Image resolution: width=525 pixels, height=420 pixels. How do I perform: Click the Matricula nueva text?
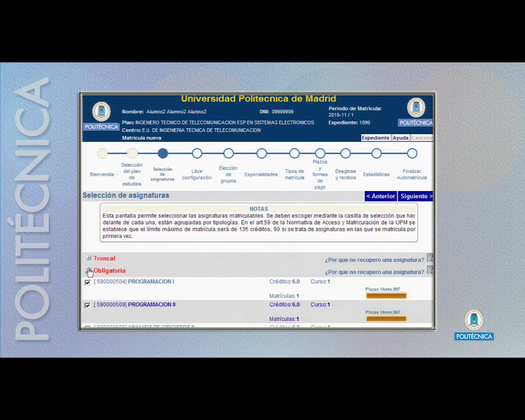(x=142, y=138)
